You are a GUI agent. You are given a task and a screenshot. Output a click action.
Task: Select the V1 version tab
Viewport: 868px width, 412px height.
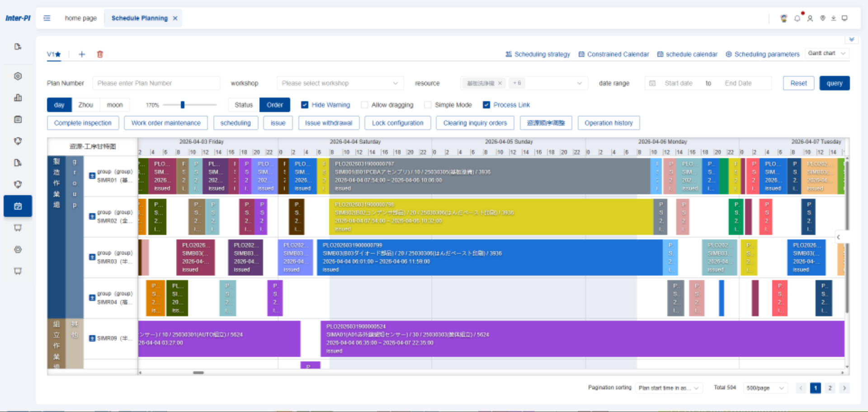[x=54, y=54]
